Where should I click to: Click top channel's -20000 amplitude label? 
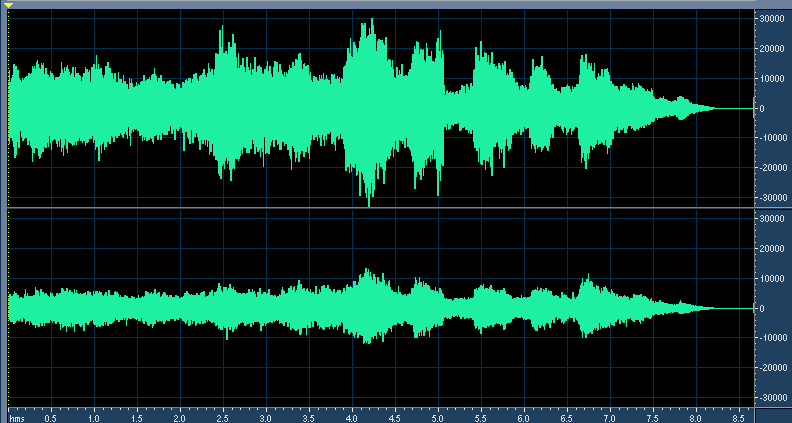771,168
